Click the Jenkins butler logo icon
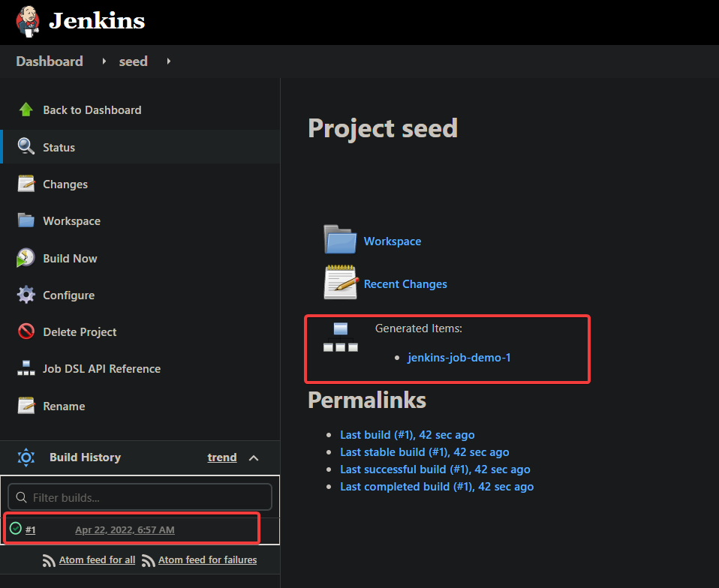The image size is (719, 588). tap(28, 22)
